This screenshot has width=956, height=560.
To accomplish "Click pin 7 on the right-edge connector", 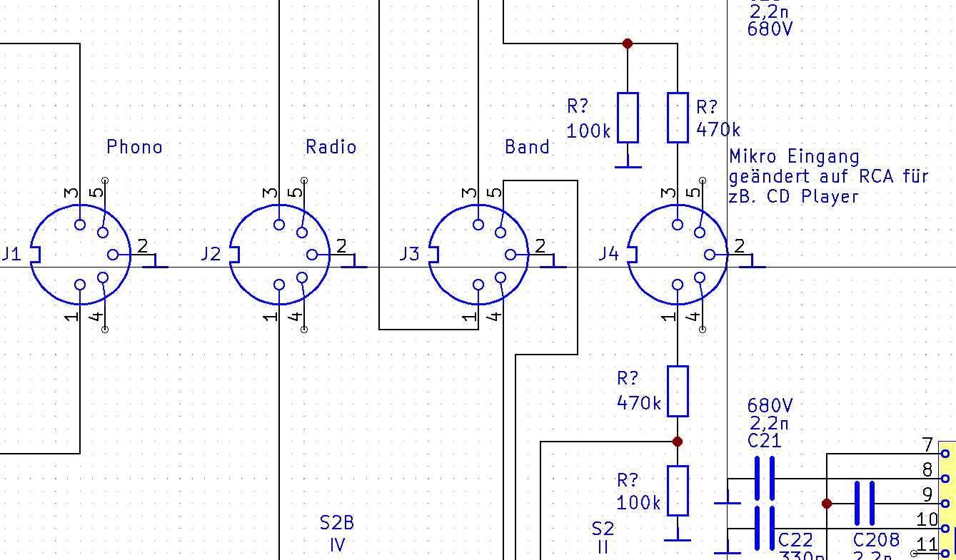I will pyautogui.click(x=945, y=453).
